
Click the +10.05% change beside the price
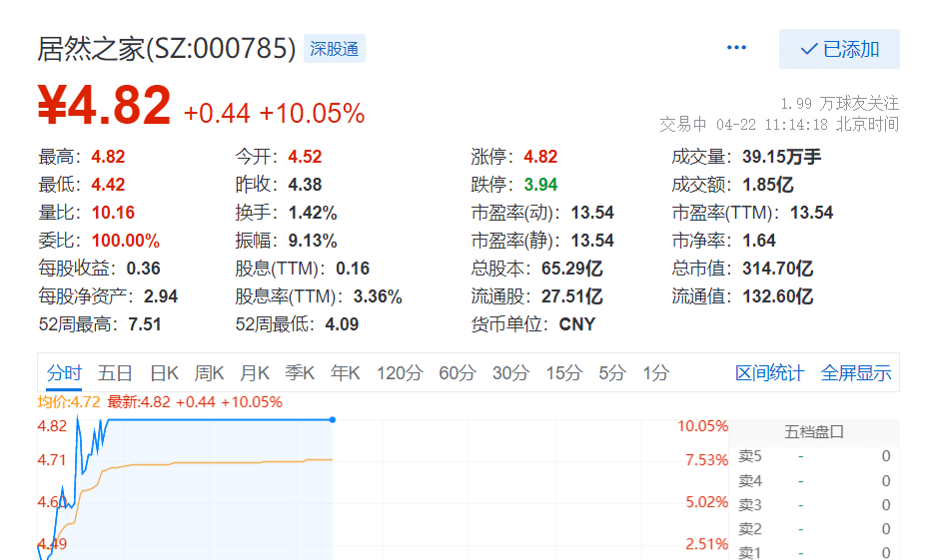click(312, 113)
